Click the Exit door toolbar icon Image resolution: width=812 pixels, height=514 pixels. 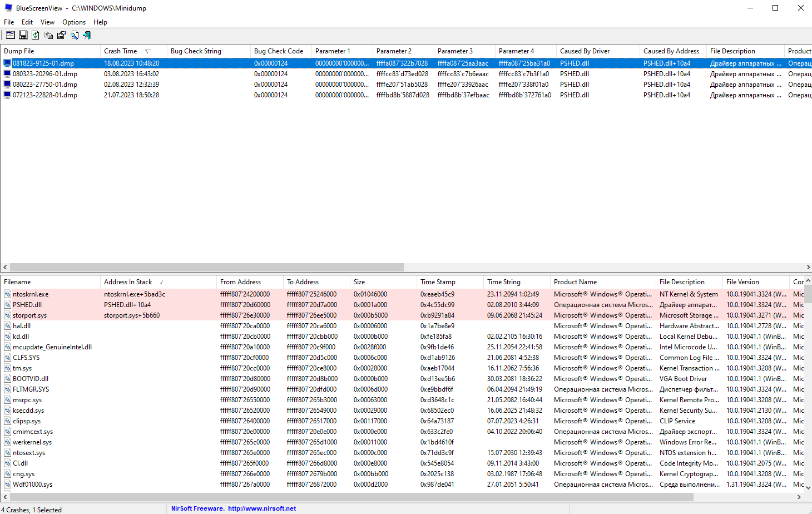(x=87, y=35)
